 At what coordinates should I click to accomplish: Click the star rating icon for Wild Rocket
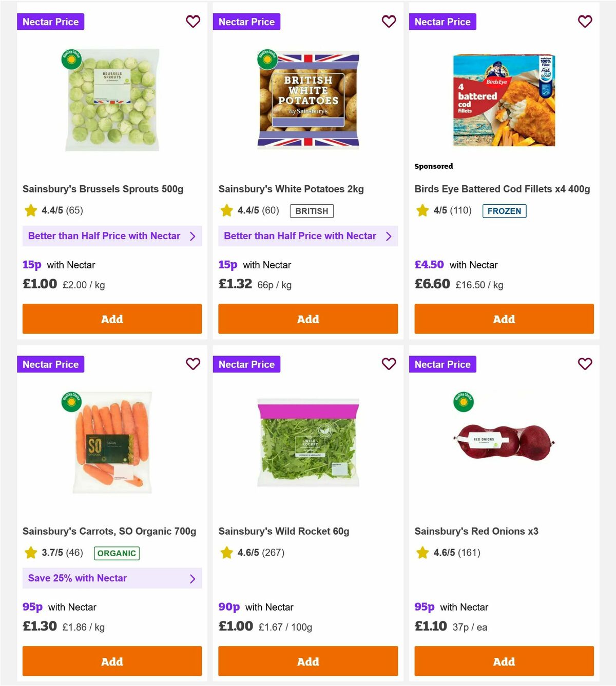pos(226,553)
